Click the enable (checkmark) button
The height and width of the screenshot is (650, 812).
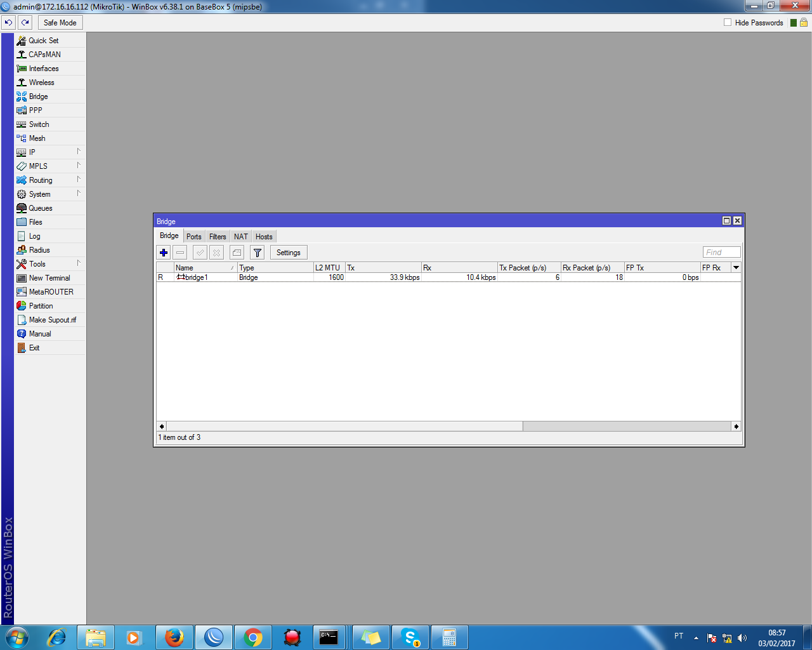tap(200, 253)
